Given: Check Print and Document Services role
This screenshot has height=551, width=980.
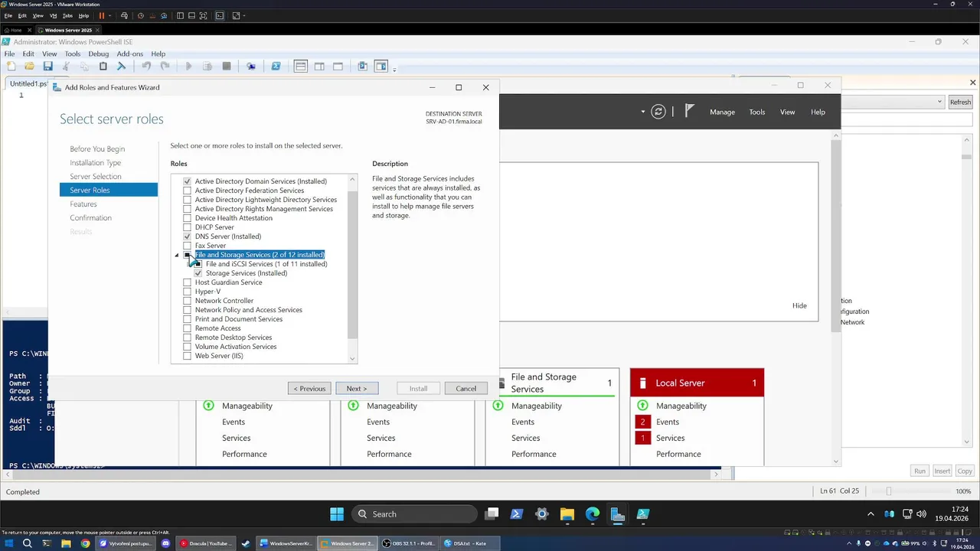Looking at the screenshot, I should [187, 319].
